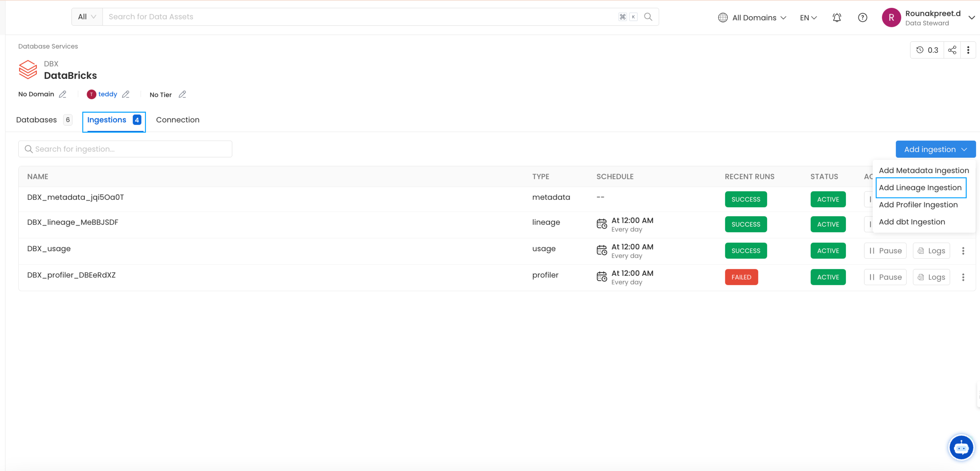Click the profiler ingestion FAILED status icon

pos(742,277)
